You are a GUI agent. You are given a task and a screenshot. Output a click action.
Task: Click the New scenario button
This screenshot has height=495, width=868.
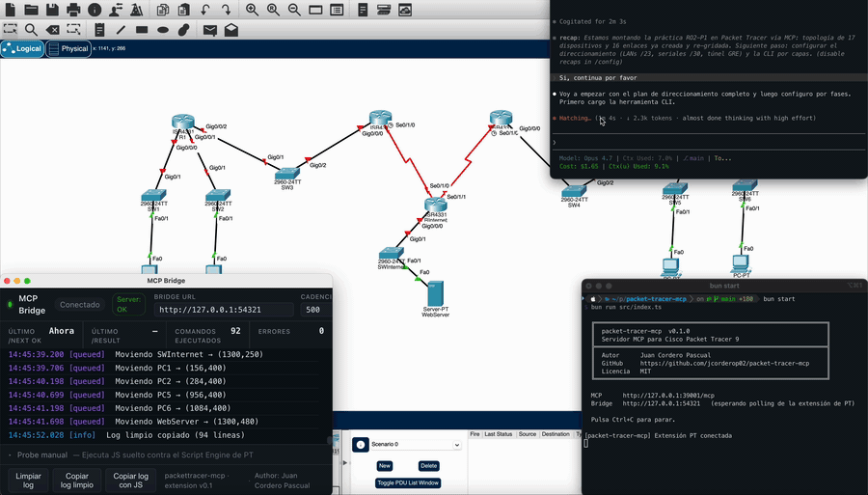click(385, 466)
